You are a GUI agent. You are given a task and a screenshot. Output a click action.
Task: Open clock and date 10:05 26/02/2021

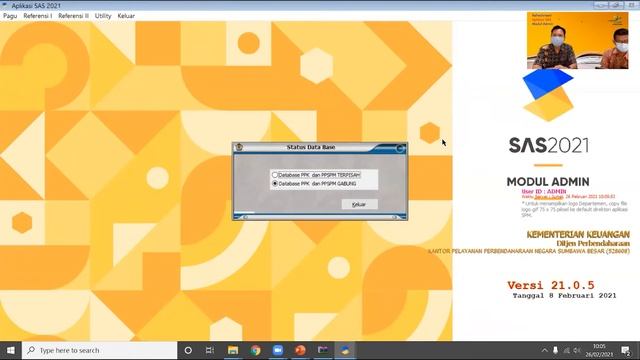click(x=600, y=350)
